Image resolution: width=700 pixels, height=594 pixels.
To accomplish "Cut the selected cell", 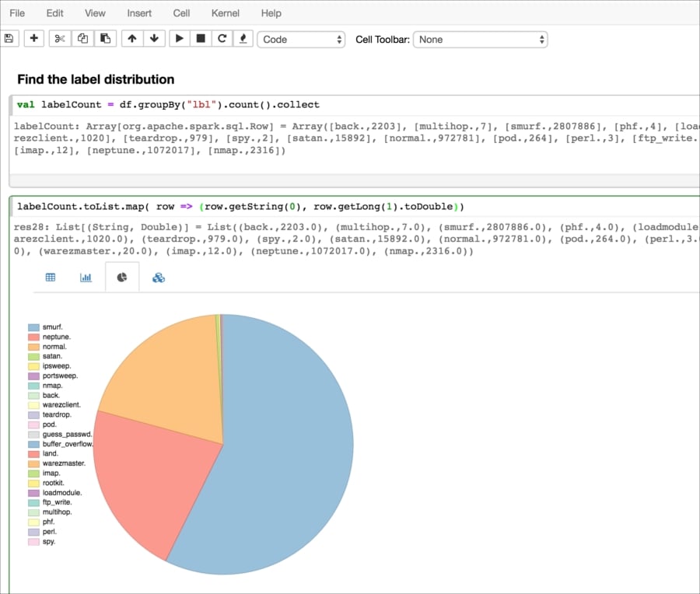I will click(x=59, y=38).
